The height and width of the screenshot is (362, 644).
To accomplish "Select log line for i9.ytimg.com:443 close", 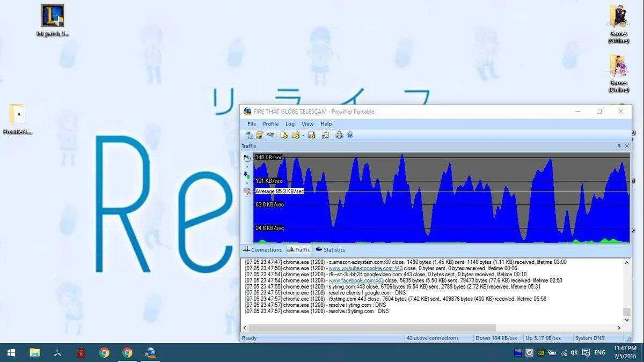I will (x=396, y=299).
